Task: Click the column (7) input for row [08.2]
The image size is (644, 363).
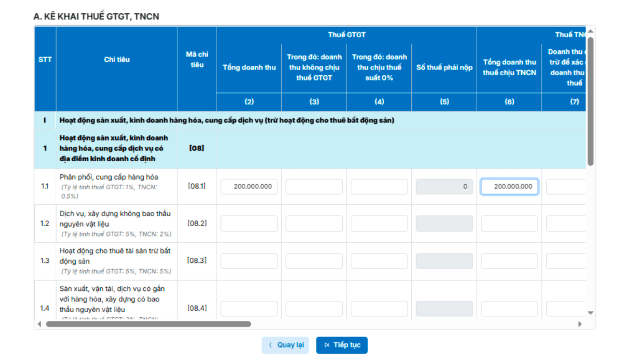Action: 566,223
